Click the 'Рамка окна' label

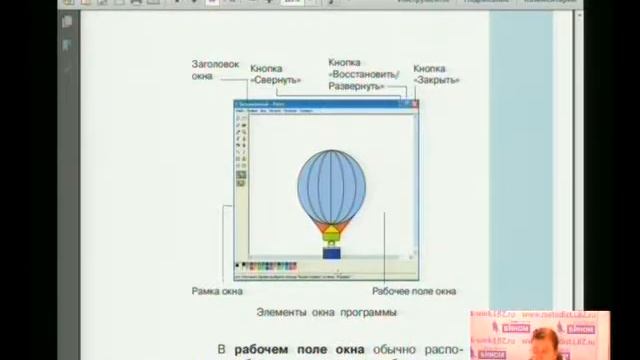(217, 291)
